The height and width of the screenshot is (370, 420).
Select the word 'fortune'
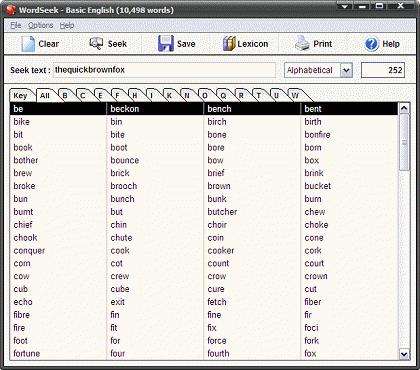coord(27,354)
